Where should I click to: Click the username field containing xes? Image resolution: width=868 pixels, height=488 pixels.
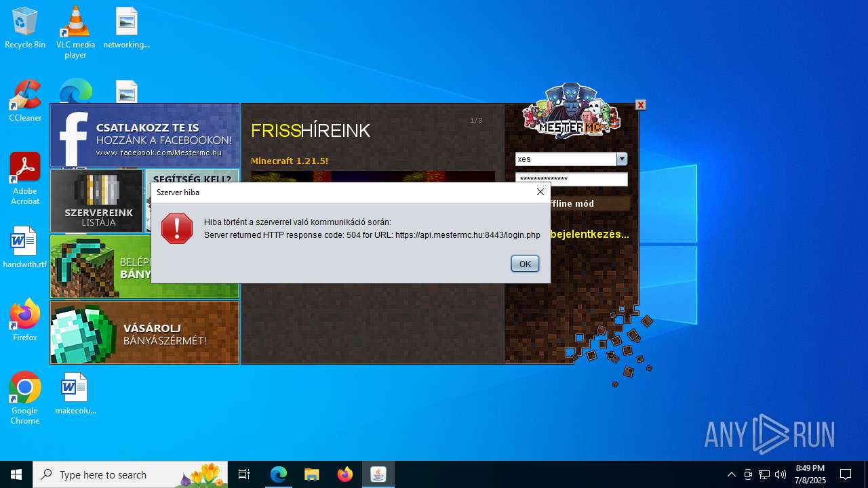[566, 159]
